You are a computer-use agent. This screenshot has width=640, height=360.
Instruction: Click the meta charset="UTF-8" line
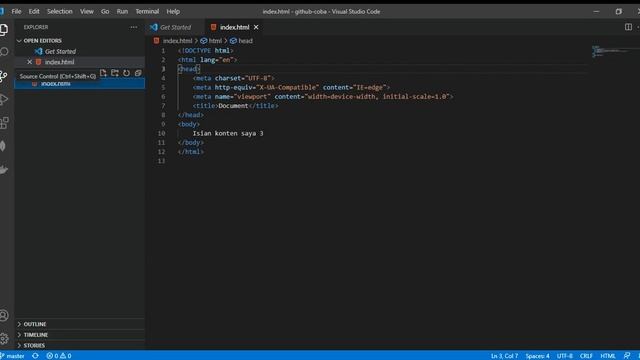234,78
